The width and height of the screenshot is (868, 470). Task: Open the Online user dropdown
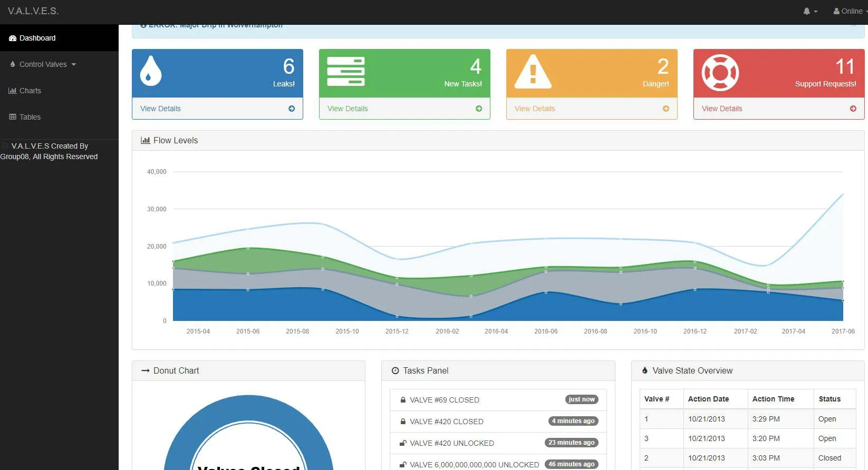click(x=850, y=11)
